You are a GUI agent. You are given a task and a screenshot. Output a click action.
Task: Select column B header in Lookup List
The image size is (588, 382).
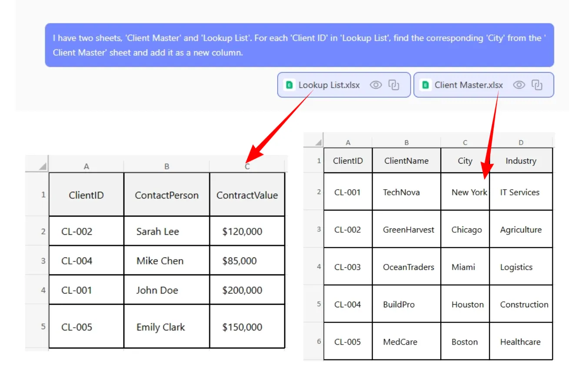(166, 166)
